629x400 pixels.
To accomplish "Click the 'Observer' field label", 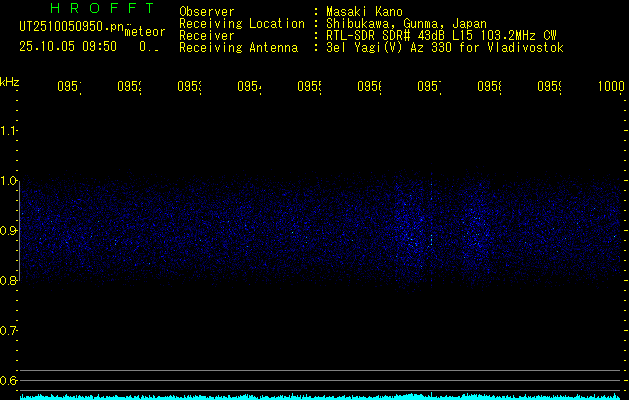I will tap(207, 12).
